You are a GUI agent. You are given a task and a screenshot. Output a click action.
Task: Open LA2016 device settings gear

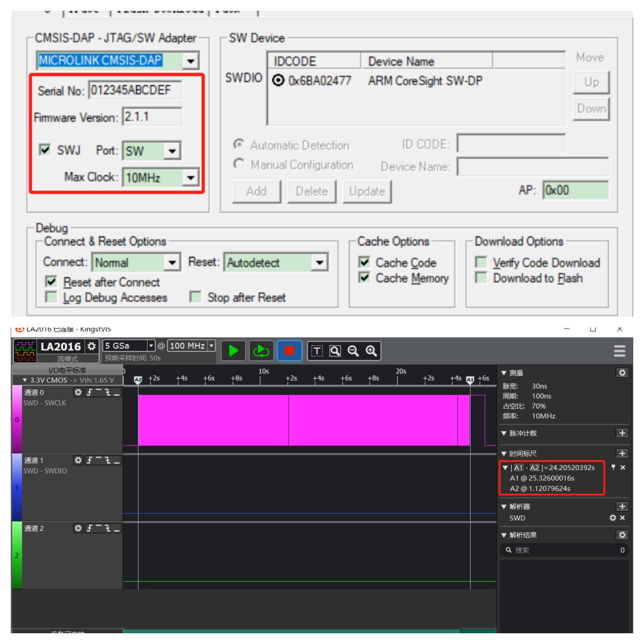pyautogui.click(x=91, y=346)
